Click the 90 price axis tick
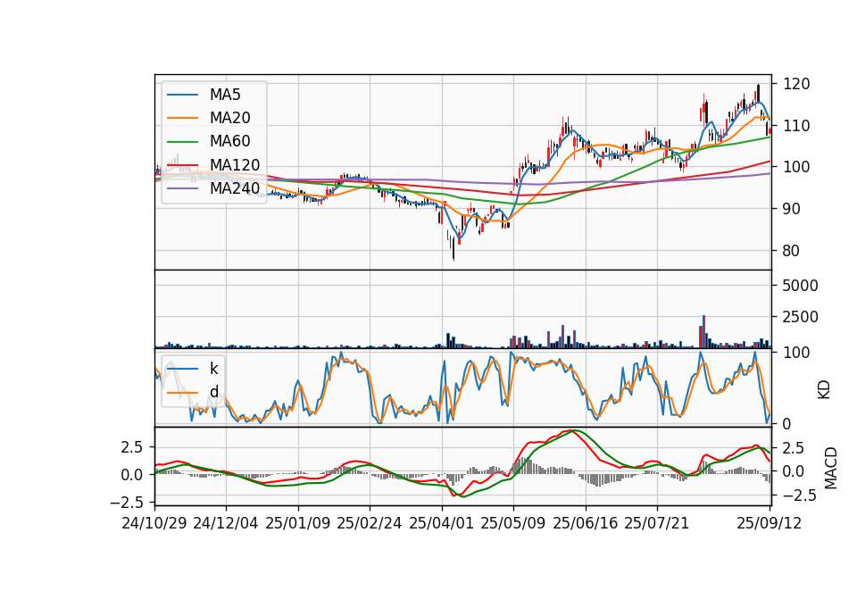The image size is (857, 616). 792,209
